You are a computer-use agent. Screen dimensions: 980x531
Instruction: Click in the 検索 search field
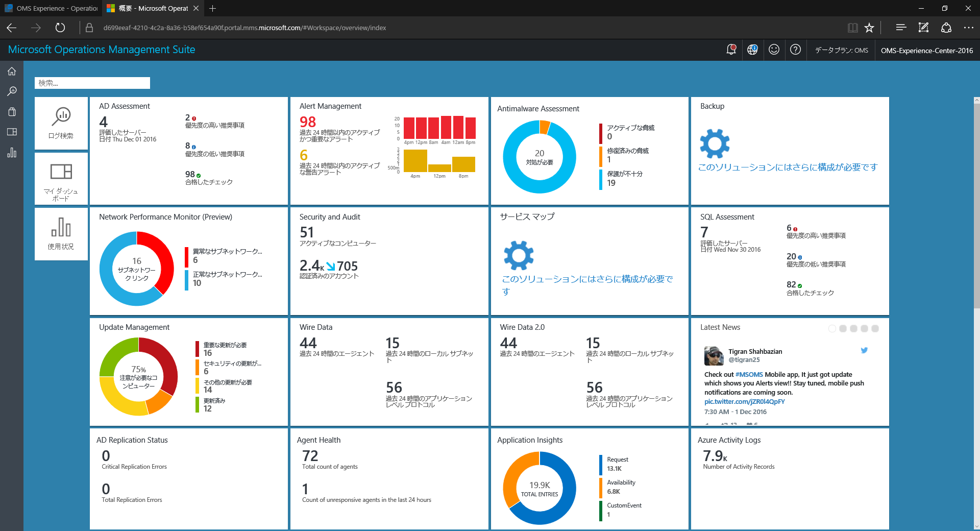pyautogui.click(x=92, y=83)
